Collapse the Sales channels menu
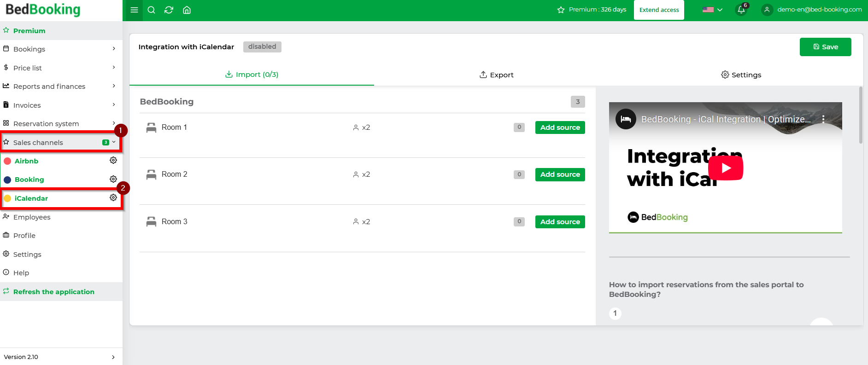This screenshot has width=868, height=365. click(61, 142)
